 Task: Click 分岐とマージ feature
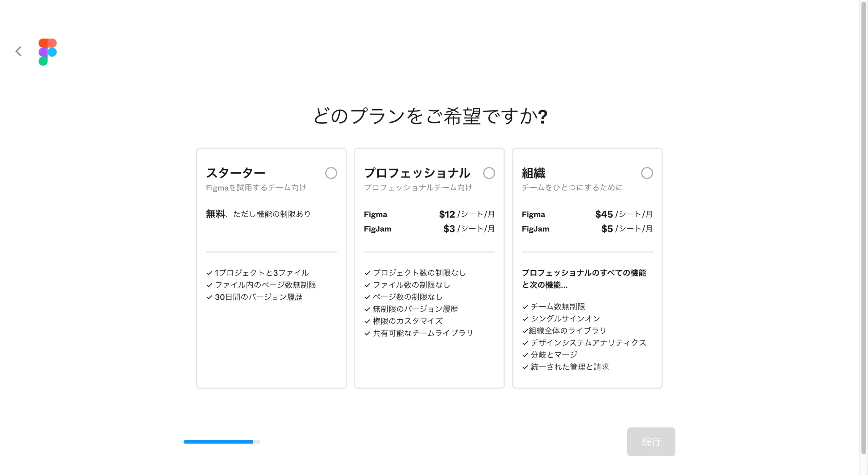(554, 355)
